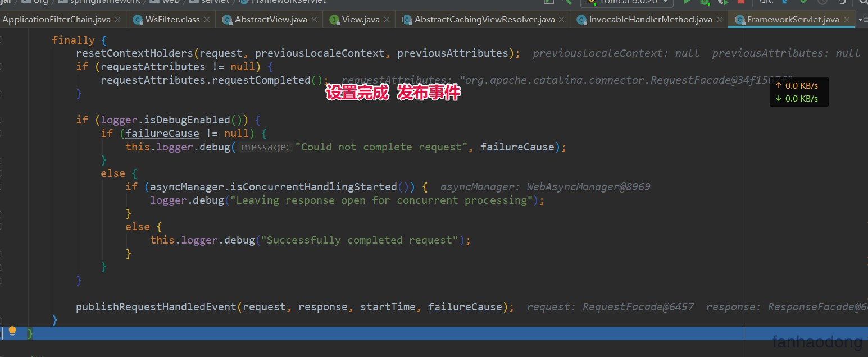Close the AbstractView.java tab
The image size is (868, 357).
314,19
